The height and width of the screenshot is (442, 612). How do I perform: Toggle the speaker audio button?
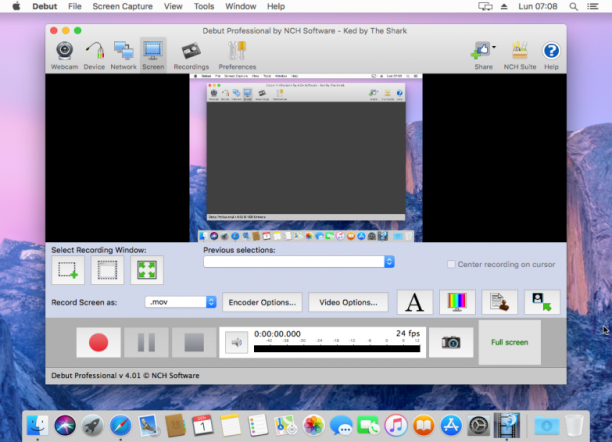tap(237, 342)
